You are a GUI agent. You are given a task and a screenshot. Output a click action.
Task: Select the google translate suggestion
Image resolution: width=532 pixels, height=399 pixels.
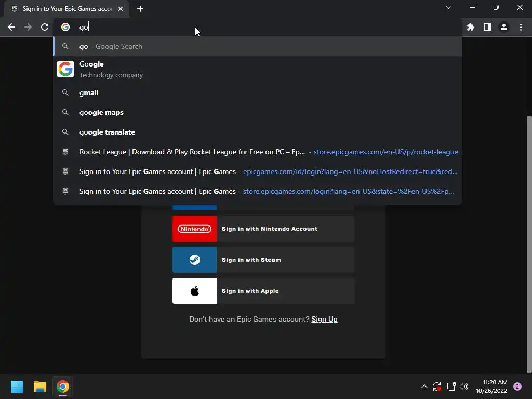[258, 132]
